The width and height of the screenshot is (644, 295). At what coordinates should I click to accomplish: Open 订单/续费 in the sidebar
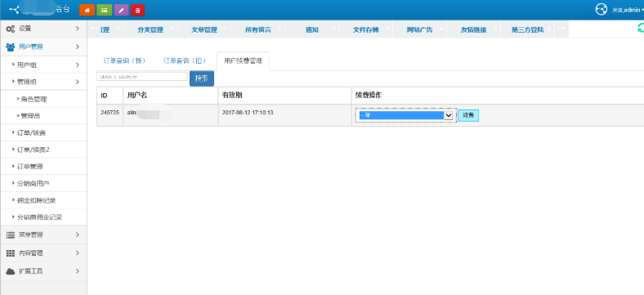click(x=31, y=133)
